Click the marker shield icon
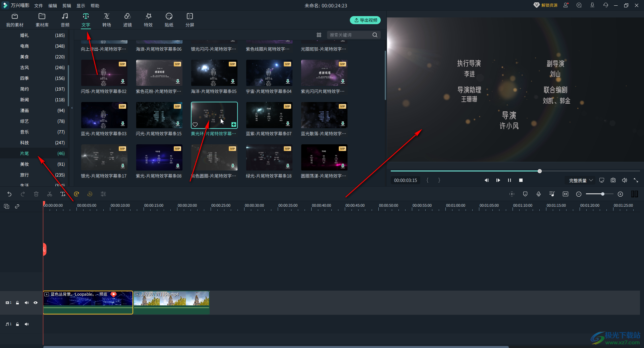The image size is (644, 348). [525, 194]
